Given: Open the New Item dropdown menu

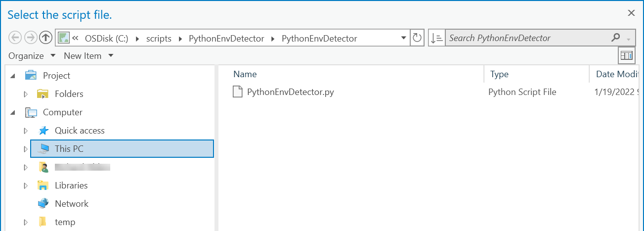Looking at the screenshot, I should (88, 56).
